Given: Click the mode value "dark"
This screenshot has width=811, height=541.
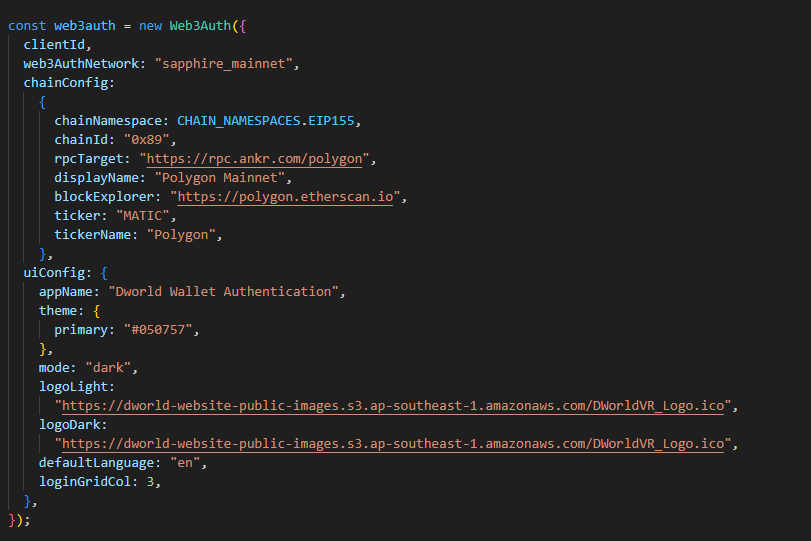Looking at the screenshot, I should point(108,368).
